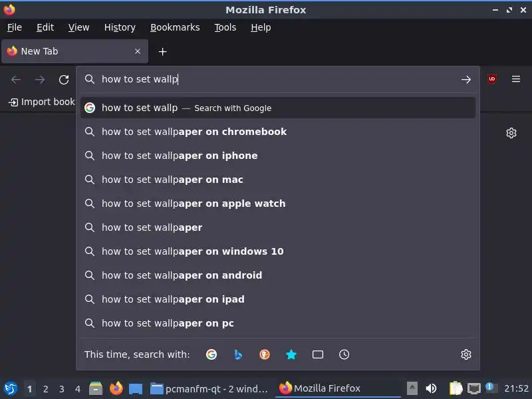Select suggestion 'wallpaper on ipad'
532x399 pixels.
(278, 299)
